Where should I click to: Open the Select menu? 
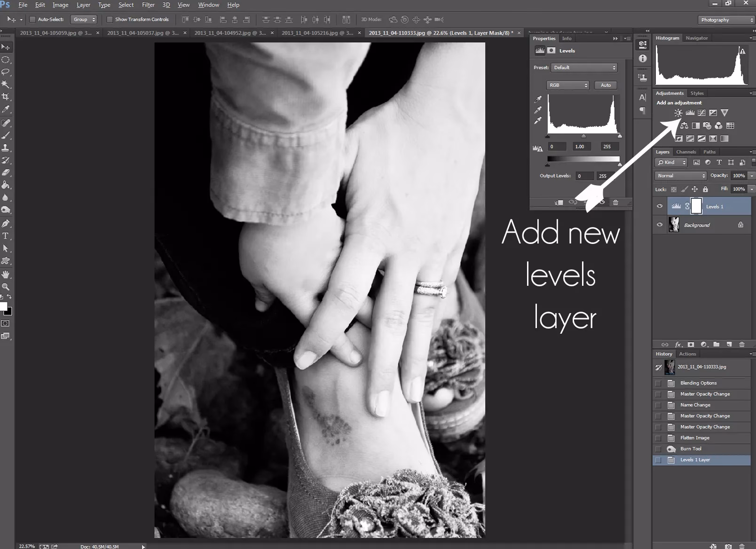(126, 5)
